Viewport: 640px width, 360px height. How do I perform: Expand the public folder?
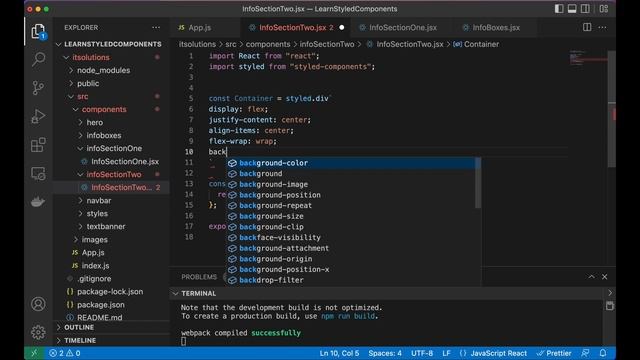(x=88, y=83)
